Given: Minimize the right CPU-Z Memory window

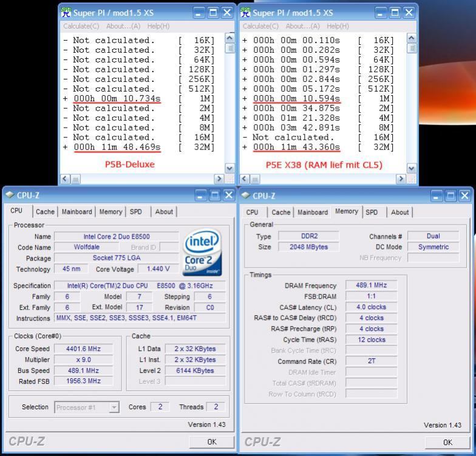Looking at the screenshot, I should tap(436, 196).
